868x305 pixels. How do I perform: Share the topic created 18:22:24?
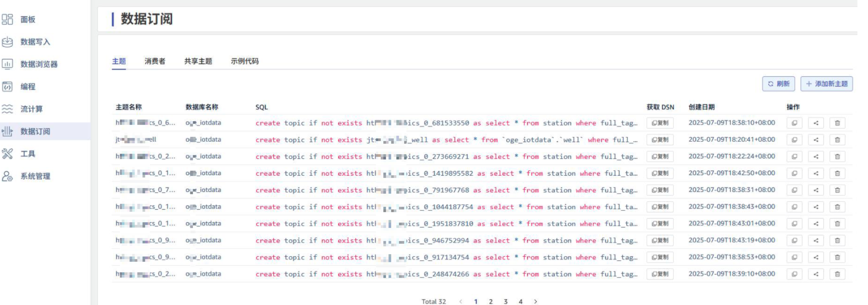click(x=816, y=157)
